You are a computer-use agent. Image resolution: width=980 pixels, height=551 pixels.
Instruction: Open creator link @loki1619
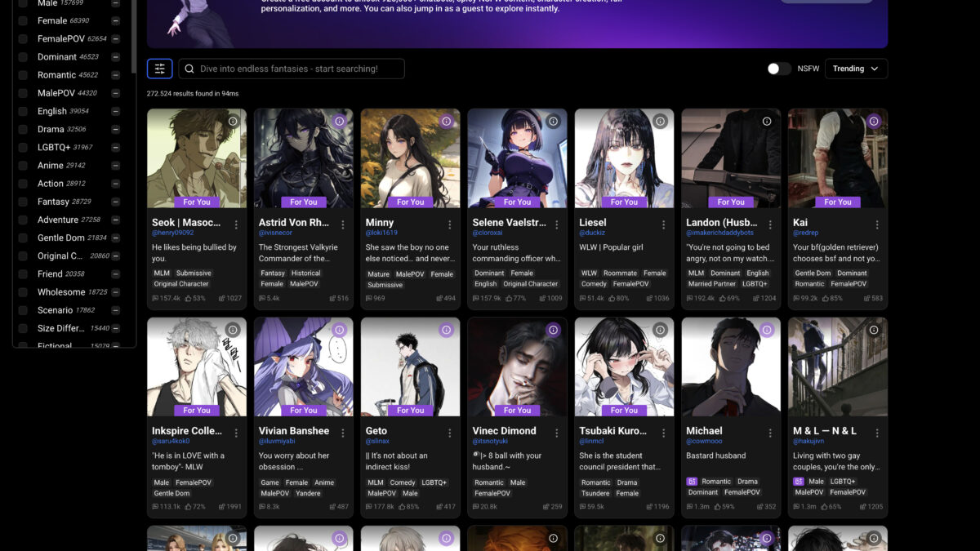click(381, 233)
